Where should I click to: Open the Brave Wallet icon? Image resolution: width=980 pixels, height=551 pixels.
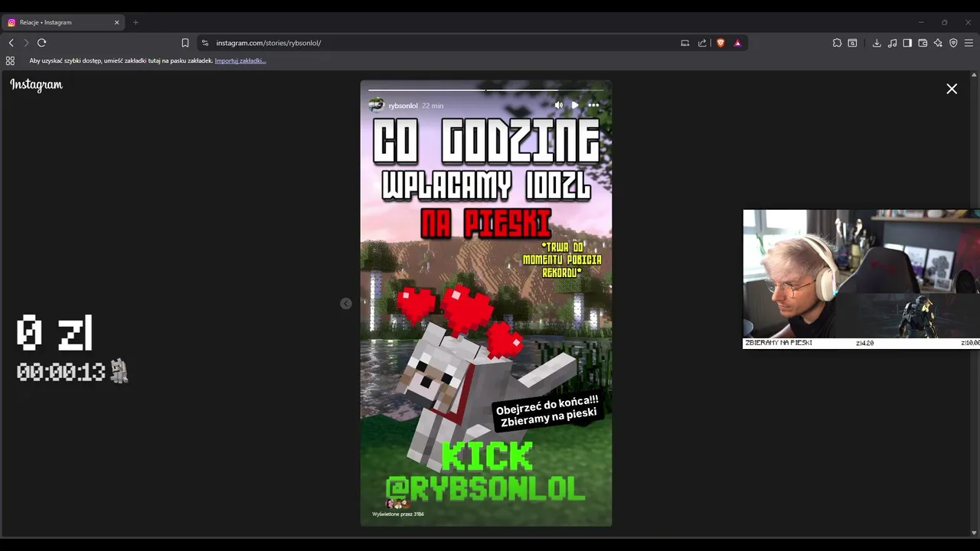click(923, 43)
